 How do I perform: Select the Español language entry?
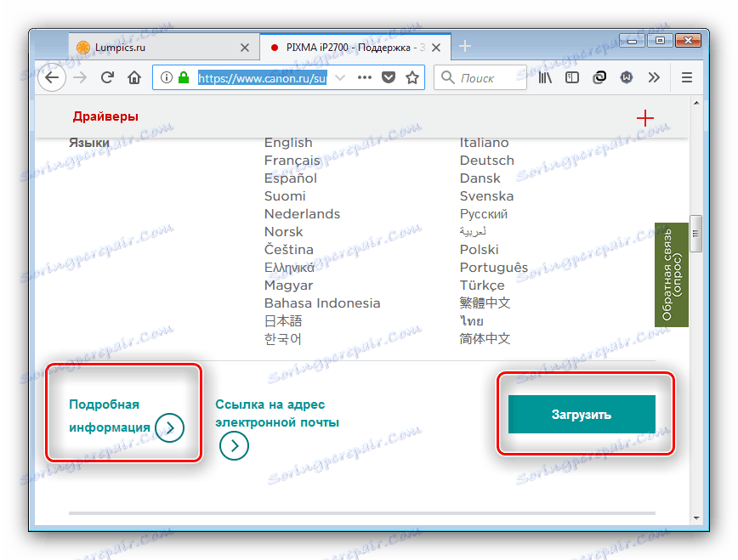[291, 178]
